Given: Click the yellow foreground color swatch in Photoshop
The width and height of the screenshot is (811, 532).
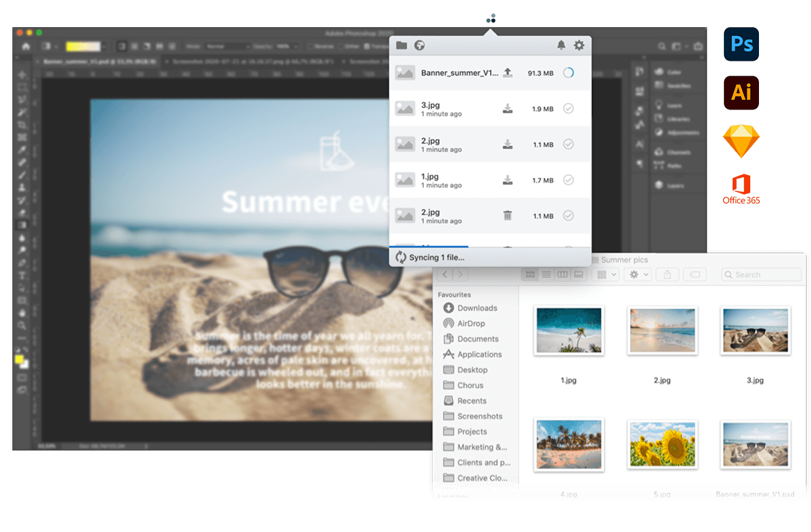Looking at the screenshot, I should (x=20, y=358).
